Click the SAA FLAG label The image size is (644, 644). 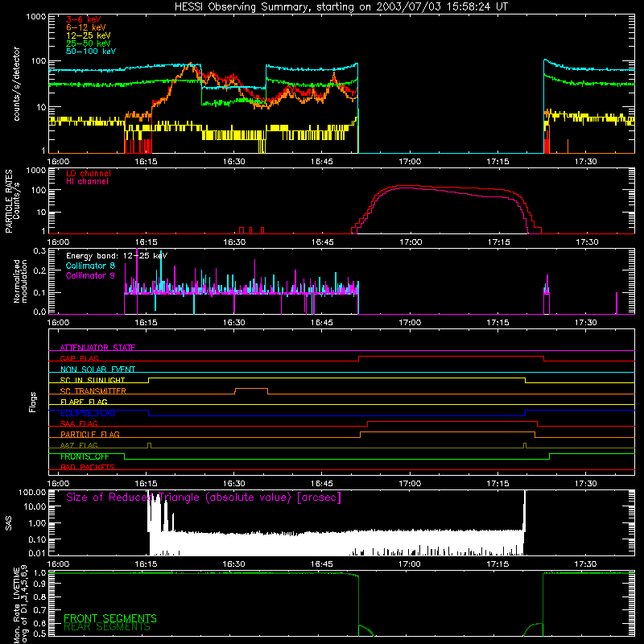(79, 423)
